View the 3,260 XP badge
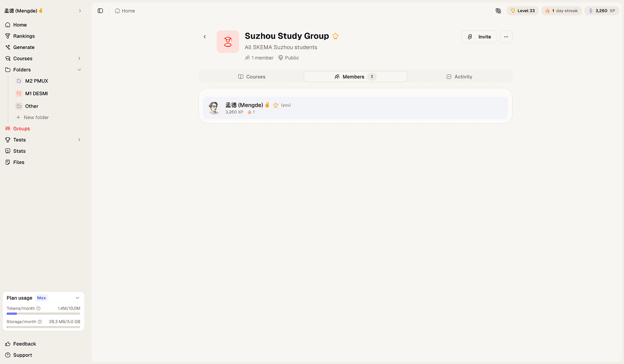Screen dimensions: 624x364 pos(601,10)
